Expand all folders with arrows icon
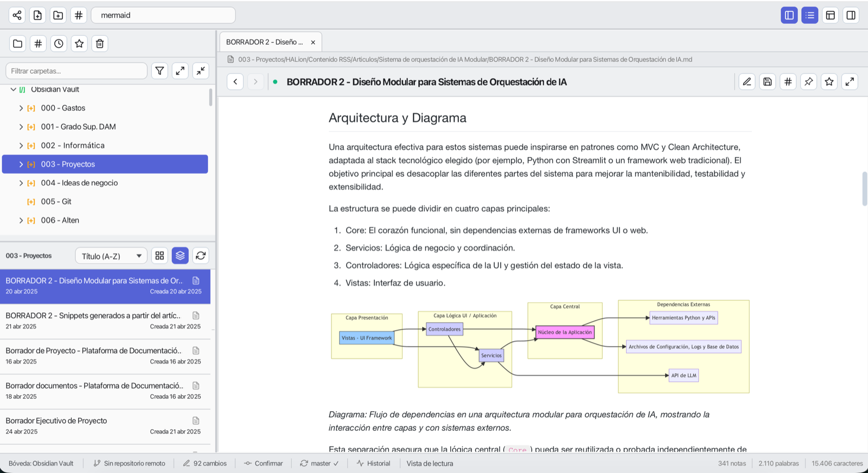868x473 pixels. [180, 71]
